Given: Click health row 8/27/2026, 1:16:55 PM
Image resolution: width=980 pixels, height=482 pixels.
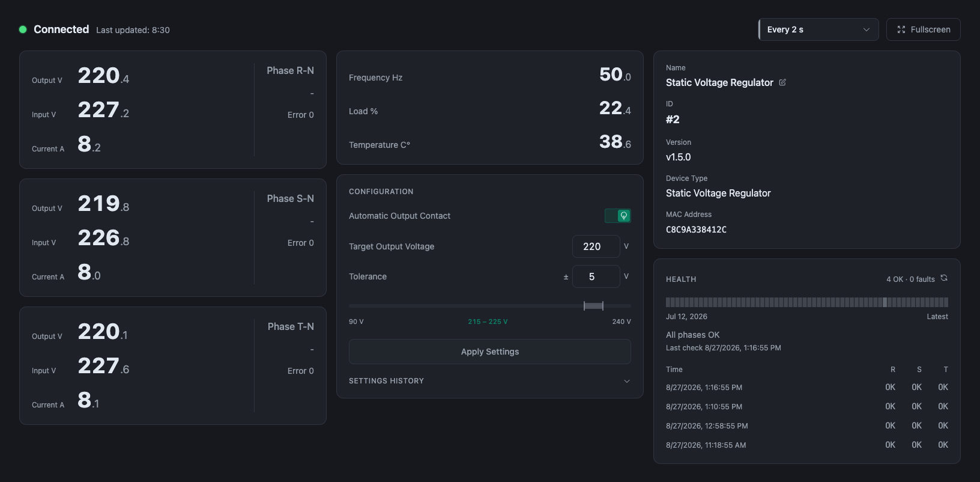Looking at the screenshot, I should (806, 388).
